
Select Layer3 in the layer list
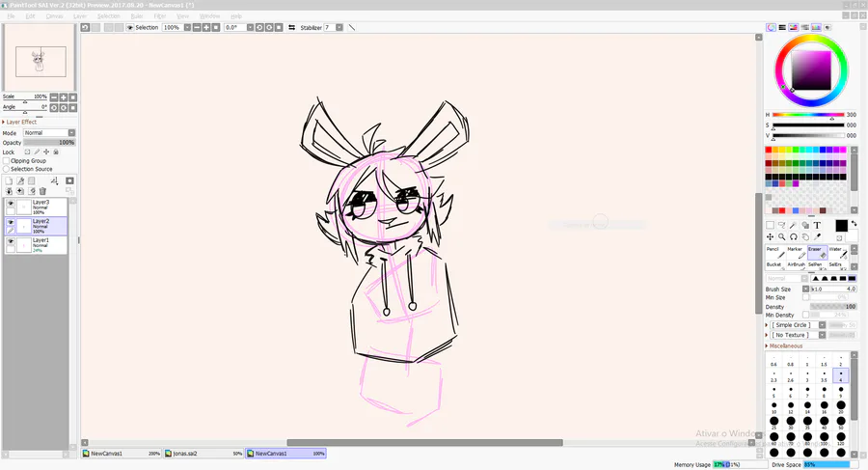36,207
